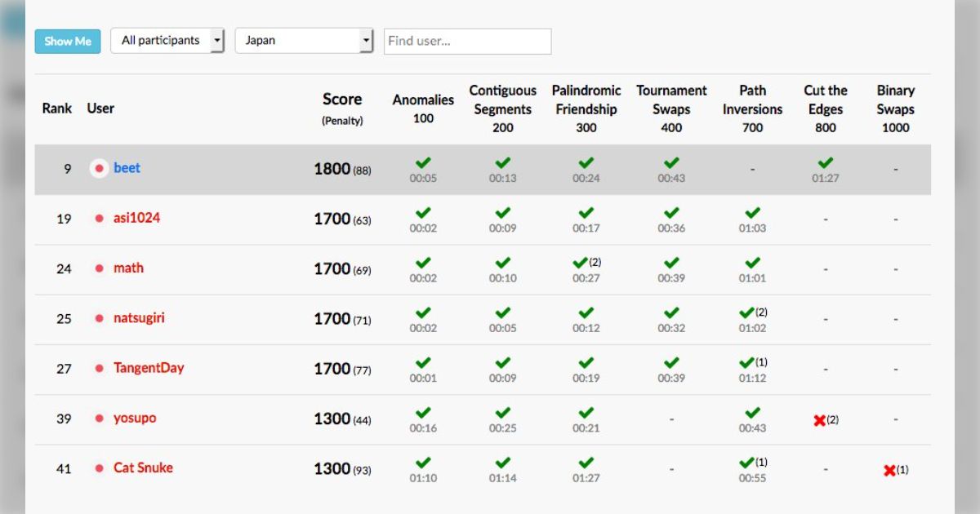980x514 pixels.
Task: Open the asi1024 profile link
Action: click(x=136, y=218)
